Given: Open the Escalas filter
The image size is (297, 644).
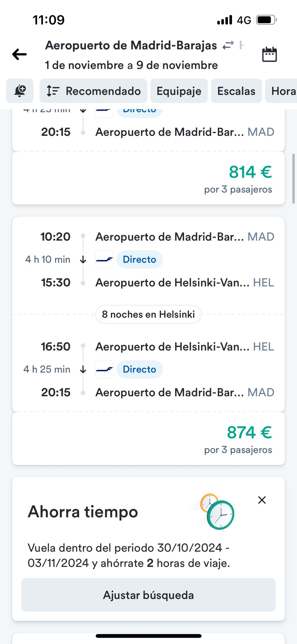Looking at the screenshot, I should click(236, 91).
